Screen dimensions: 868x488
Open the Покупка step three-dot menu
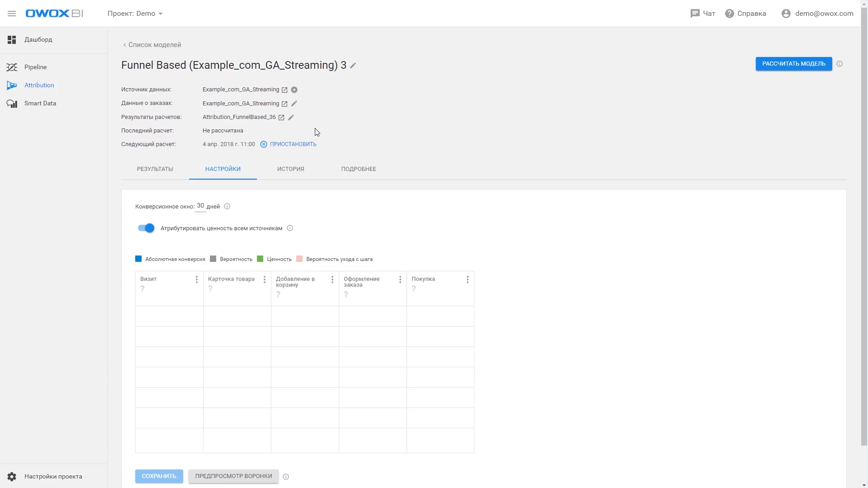pos(467,280)
